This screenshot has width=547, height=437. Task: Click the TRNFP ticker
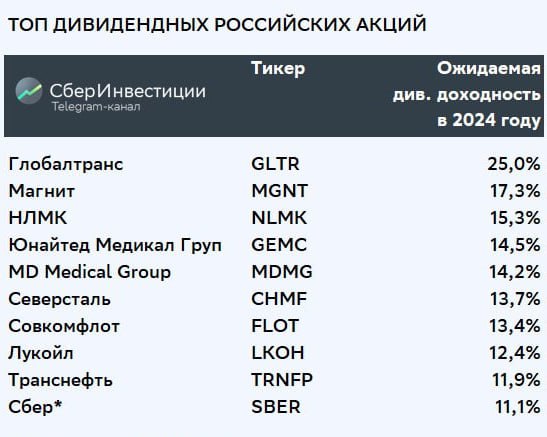click(282, 380)
